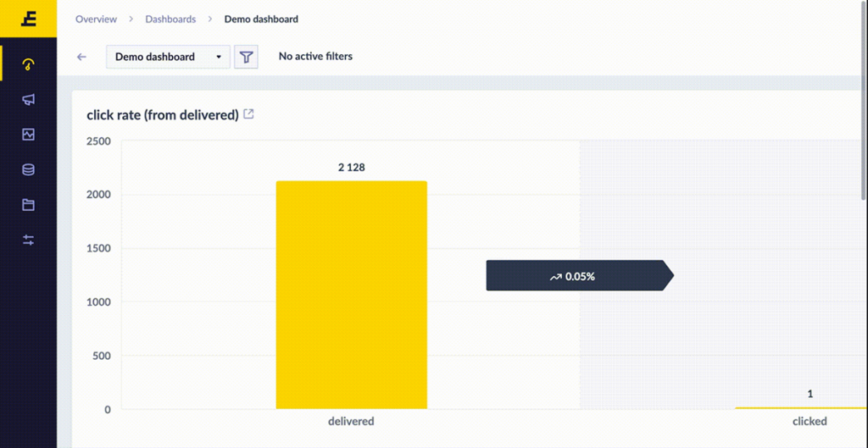The height and width of the screenshot is (448, 868).
Task: Click the funnel filter button
Action: coord(246,57)
